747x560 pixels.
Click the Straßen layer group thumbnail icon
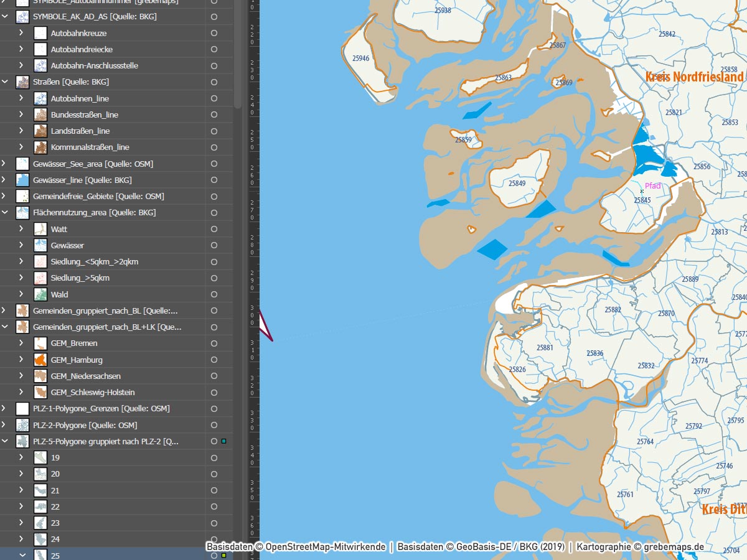[22, 82]
